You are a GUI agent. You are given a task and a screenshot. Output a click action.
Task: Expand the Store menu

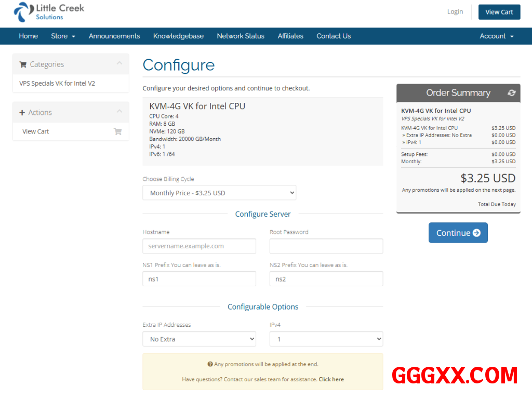tap(63, 36)
